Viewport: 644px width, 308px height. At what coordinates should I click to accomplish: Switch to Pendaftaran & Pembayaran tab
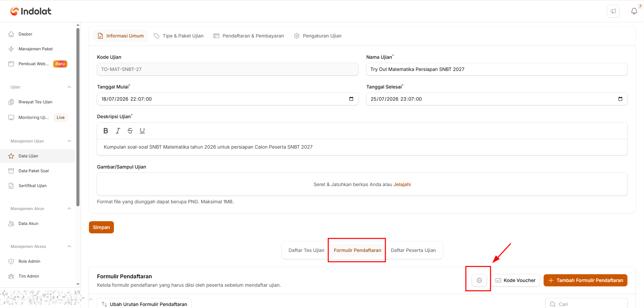coord(248,36)
